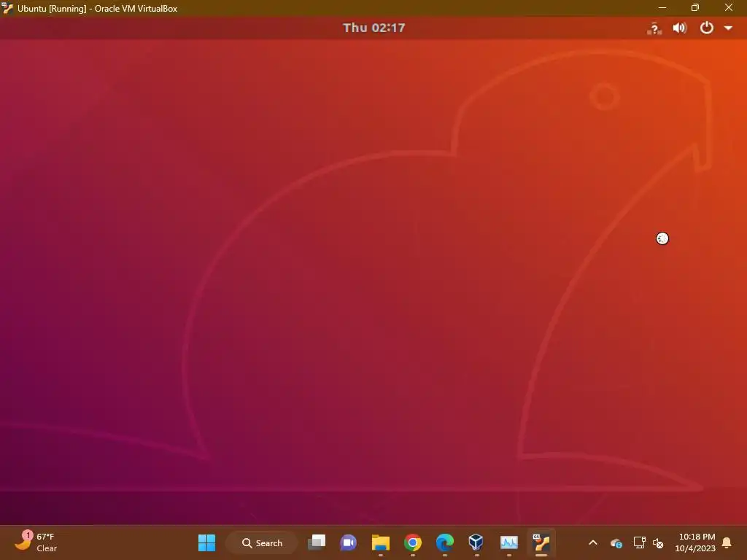Screen dimensions: 747x560
Task: Open the network display tray icon
Action: [x=639, y=542]
